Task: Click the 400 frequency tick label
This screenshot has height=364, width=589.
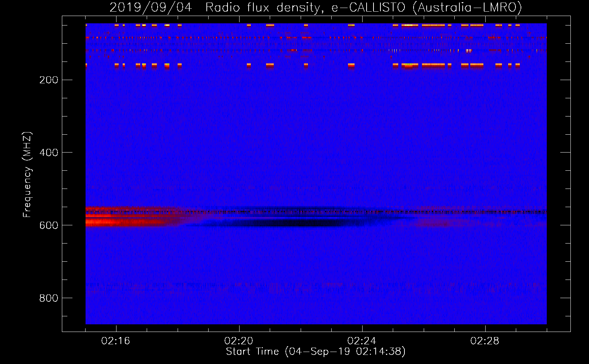Action: pos(49,153)
